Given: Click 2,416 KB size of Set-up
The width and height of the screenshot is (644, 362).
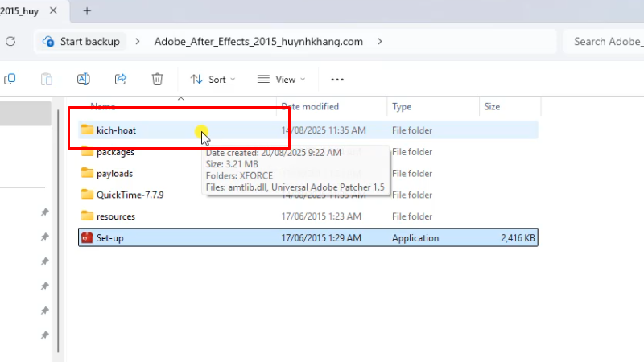Looking at the screenshot, I should click(518, 238).
